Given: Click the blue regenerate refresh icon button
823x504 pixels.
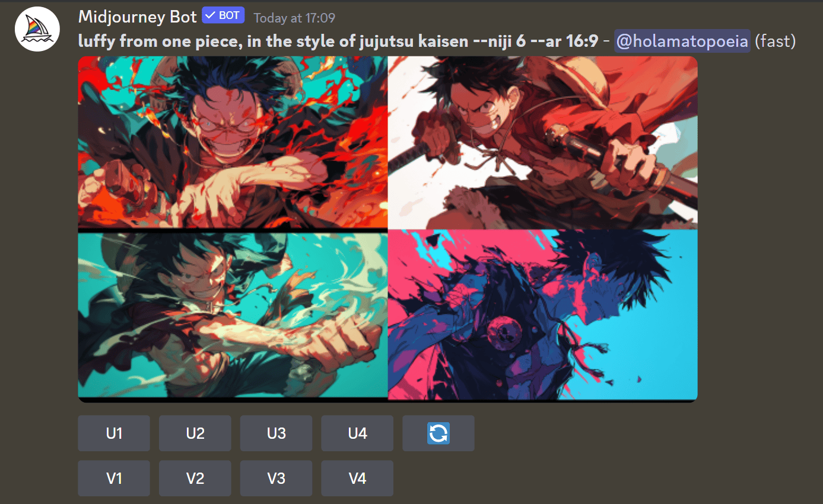Looking at the screenshot, I should (438, 433).
